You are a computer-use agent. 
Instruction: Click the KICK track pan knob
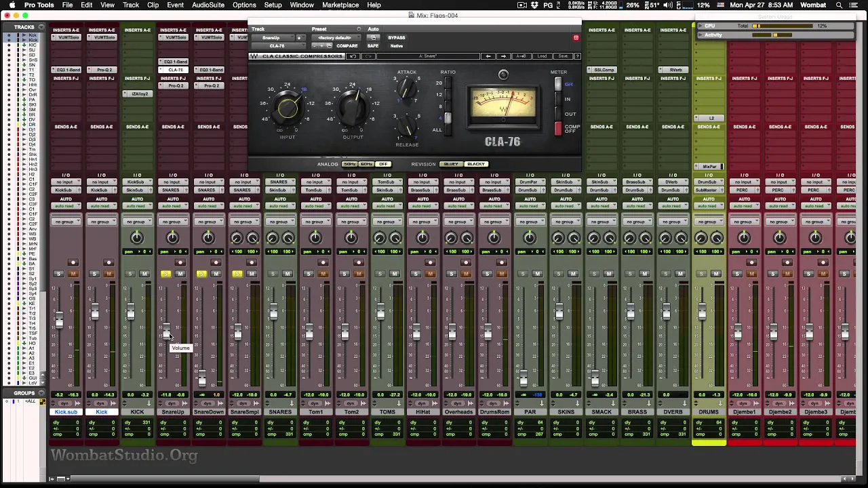point(137,237)
